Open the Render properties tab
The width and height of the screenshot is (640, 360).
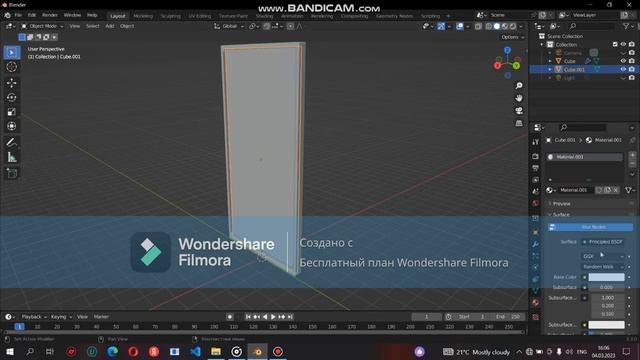click(x=536, y=156)
